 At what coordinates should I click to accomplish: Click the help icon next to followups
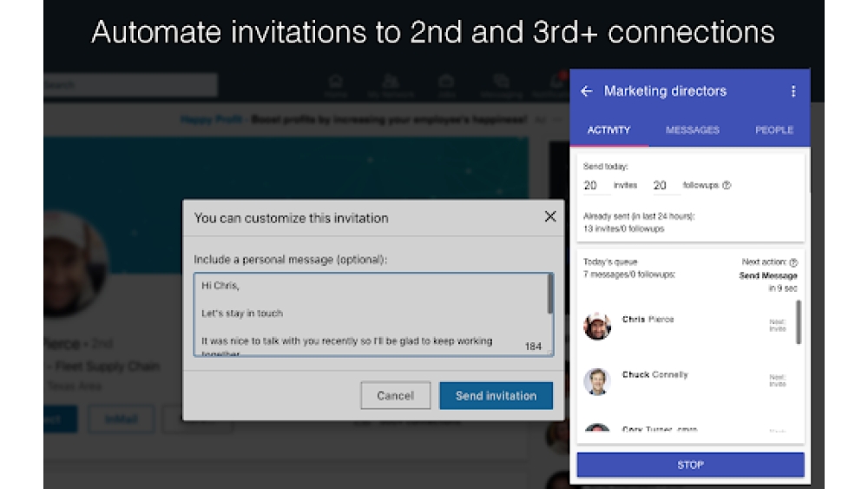[727, 185]
